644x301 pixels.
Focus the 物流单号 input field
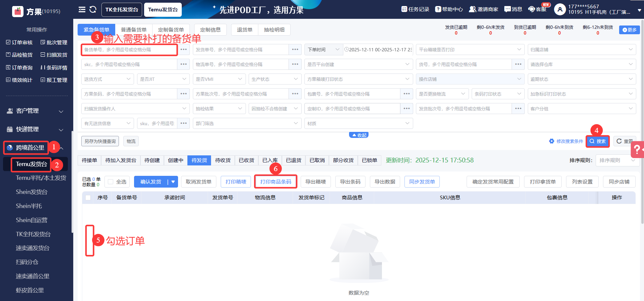(x=241, y=64)
